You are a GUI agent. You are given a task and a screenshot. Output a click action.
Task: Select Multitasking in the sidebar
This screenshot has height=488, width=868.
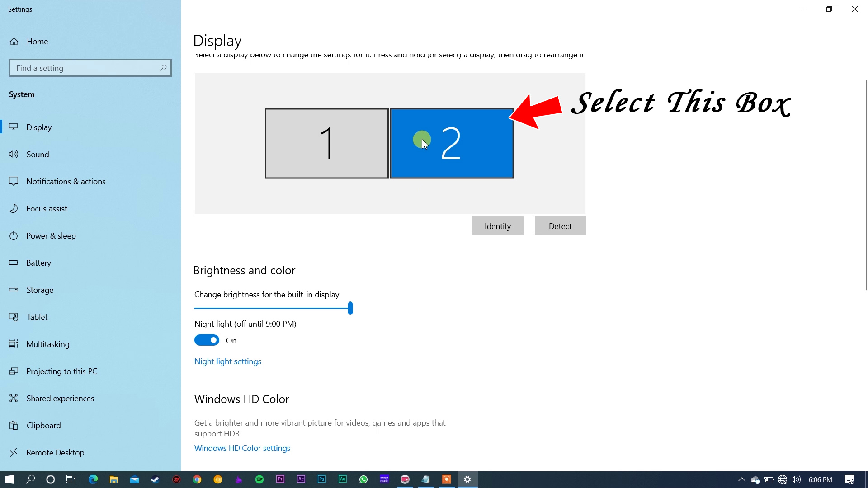pos(48,344)
